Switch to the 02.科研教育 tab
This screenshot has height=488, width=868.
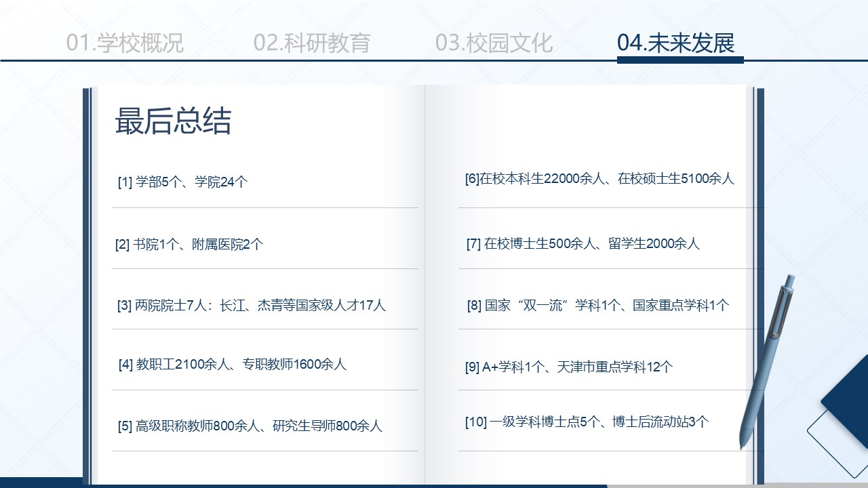click(312, 43)
